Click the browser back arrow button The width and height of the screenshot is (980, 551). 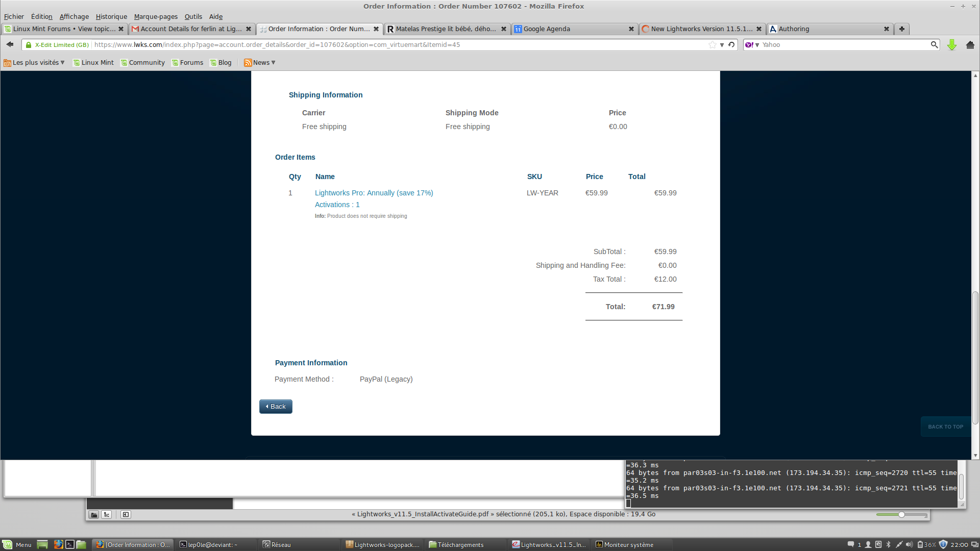[10, 45]
